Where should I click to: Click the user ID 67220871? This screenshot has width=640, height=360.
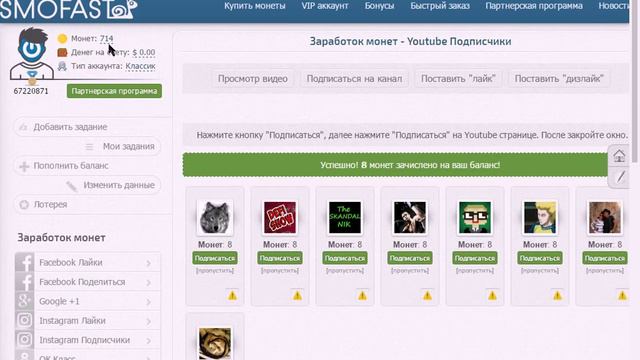point(31,91)
